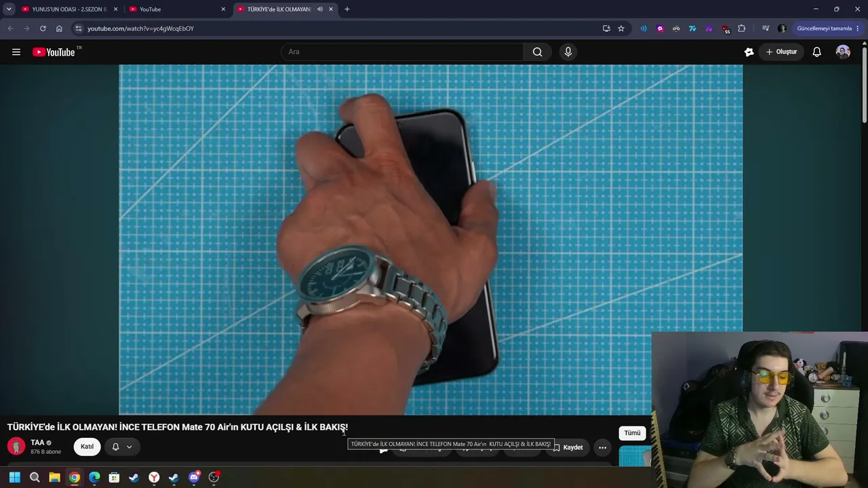Open Discord from the taskbar
The height and width of the screenshot is (488, 868).
point(194,477)
